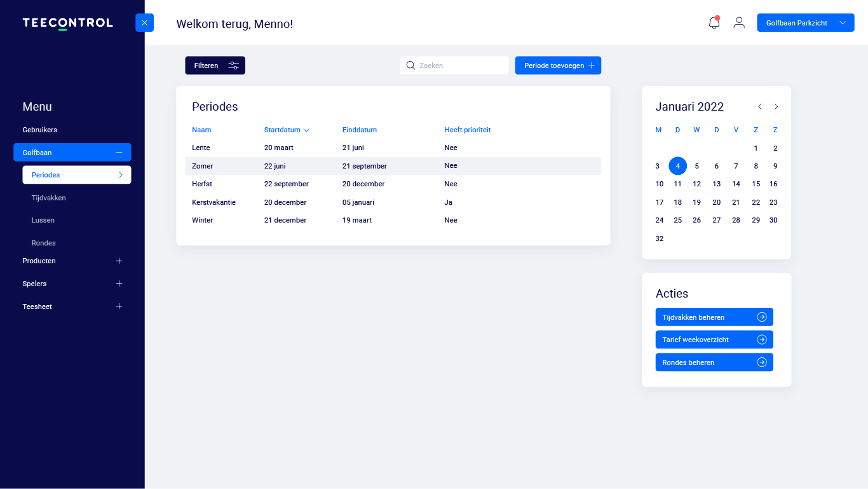Click the 'Ja' priority value

[x=448, y=202]
